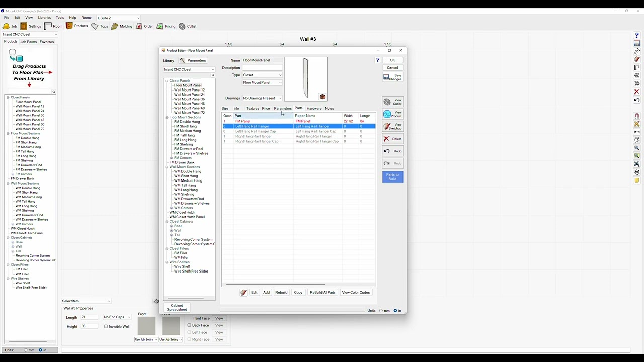Open the No Drawings Present dropdown
This screenshot has width=644, height=362.
point(262,98)
